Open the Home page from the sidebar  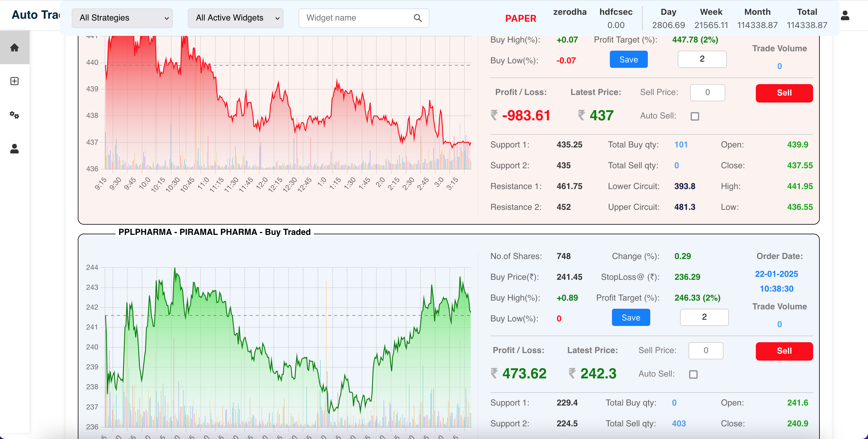(14, 47)
